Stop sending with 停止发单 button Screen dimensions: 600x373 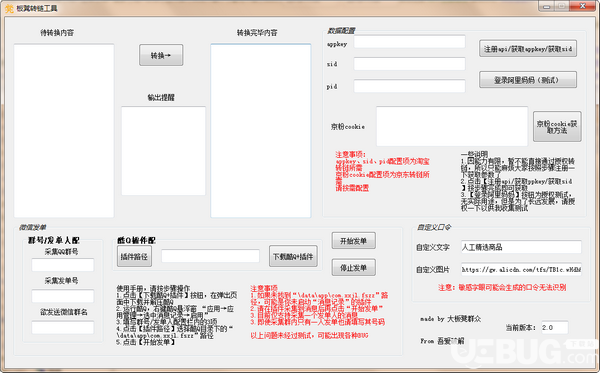[354, 267]
